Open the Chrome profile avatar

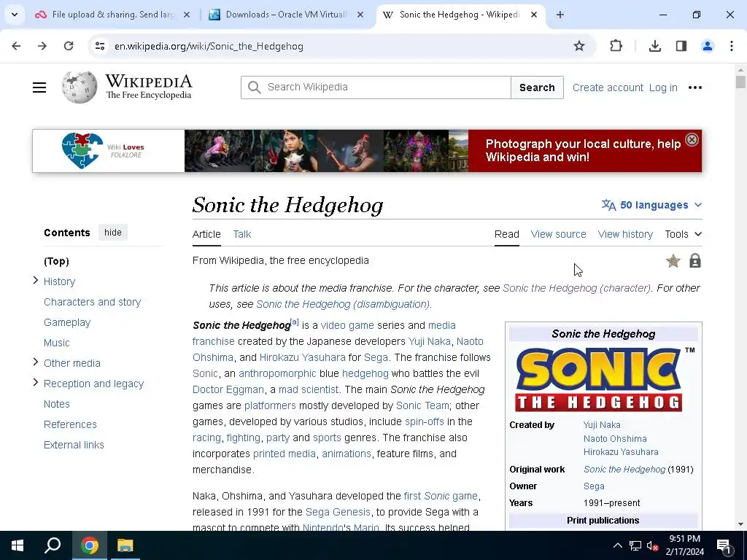[708, 46]
